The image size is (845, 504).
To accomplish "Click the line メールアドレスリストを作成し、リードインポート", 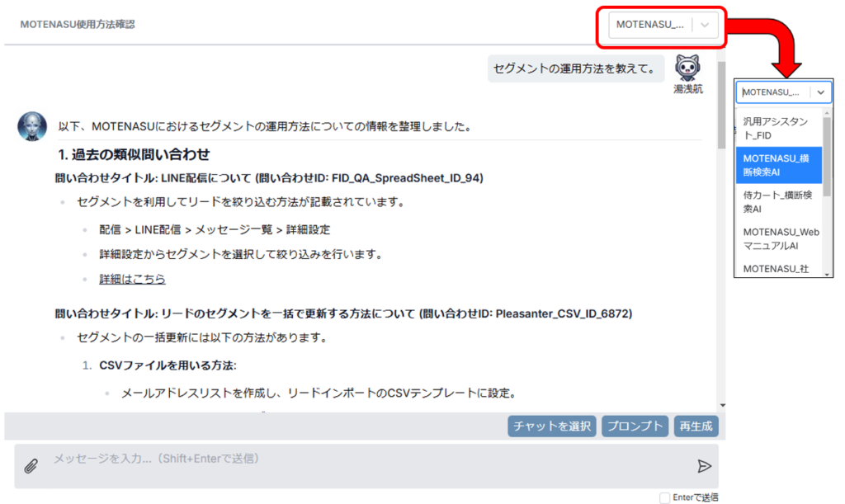I will tap(319, 393).
